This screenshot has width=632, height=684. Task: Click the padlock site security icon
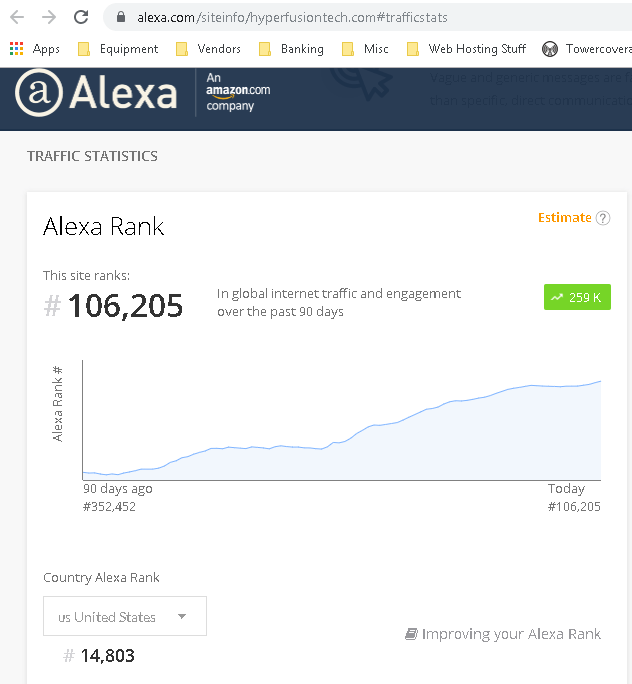point(121,17)
